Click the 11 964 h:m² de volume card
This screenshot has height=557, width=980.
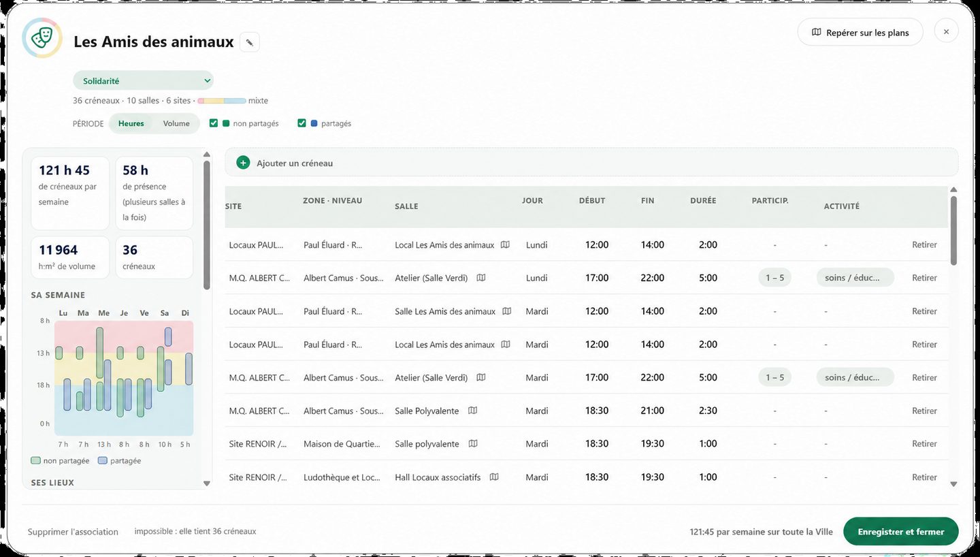tap(70, 257)
